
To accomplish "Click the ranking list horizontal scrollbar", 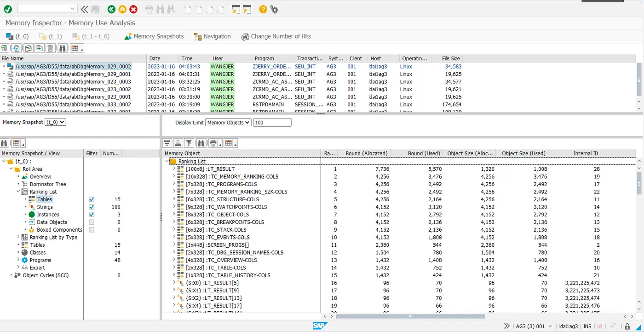I will [410, 316].
